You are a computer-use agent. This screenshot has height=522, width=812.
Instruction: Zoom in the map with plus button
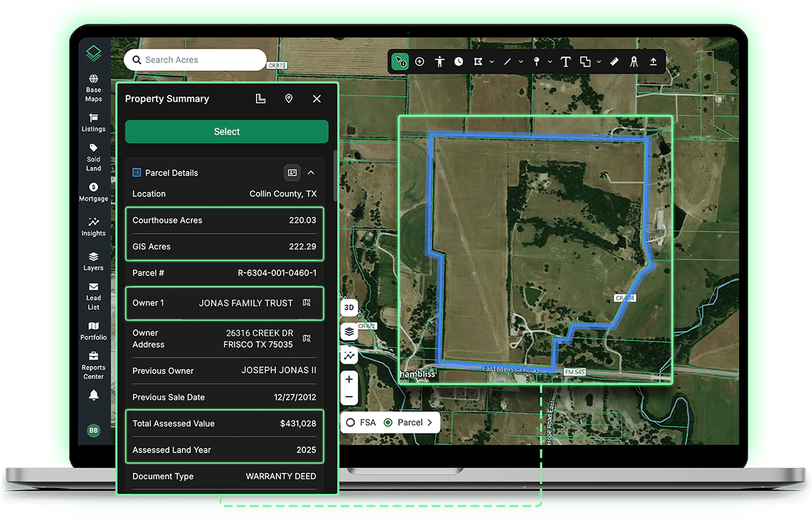(349, 379)
